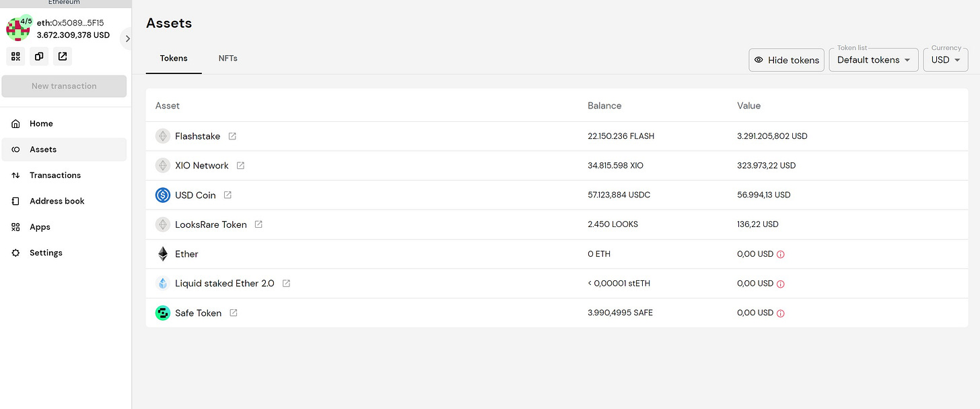Click the New transaction button

64,86
